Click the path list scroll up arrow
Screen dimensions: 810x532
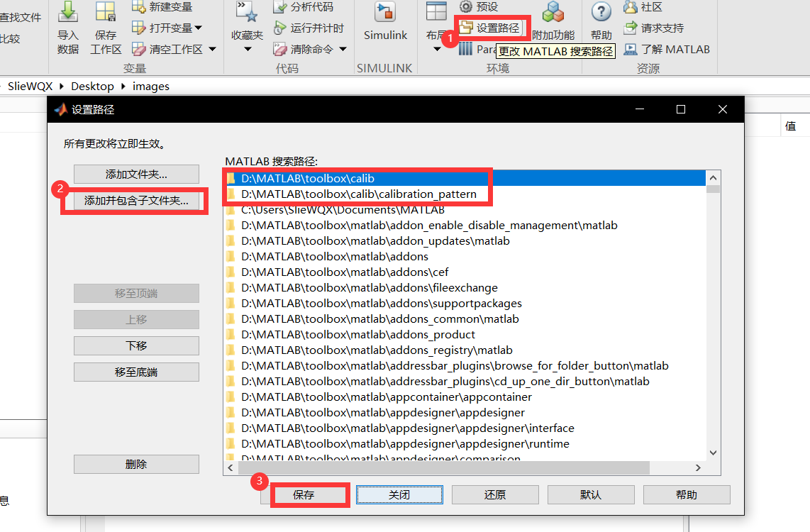[x=714, y=177]
